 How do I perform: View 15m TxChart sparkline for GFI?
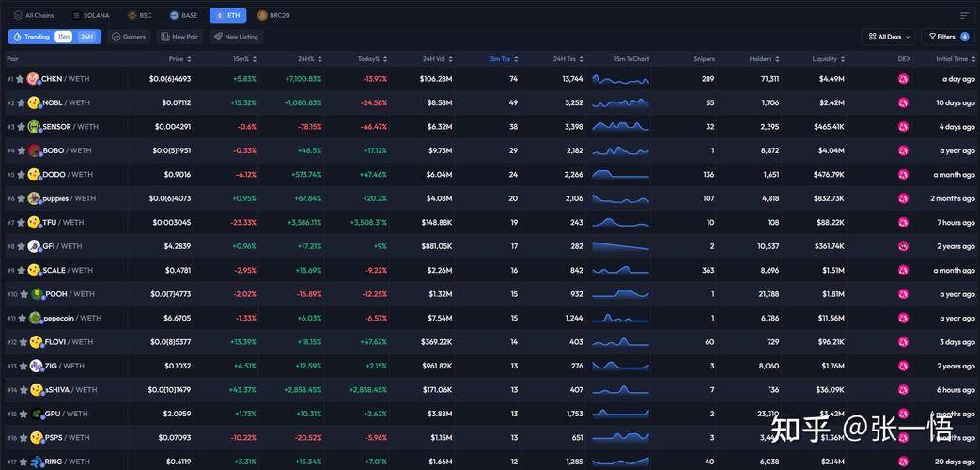point(621,246)
